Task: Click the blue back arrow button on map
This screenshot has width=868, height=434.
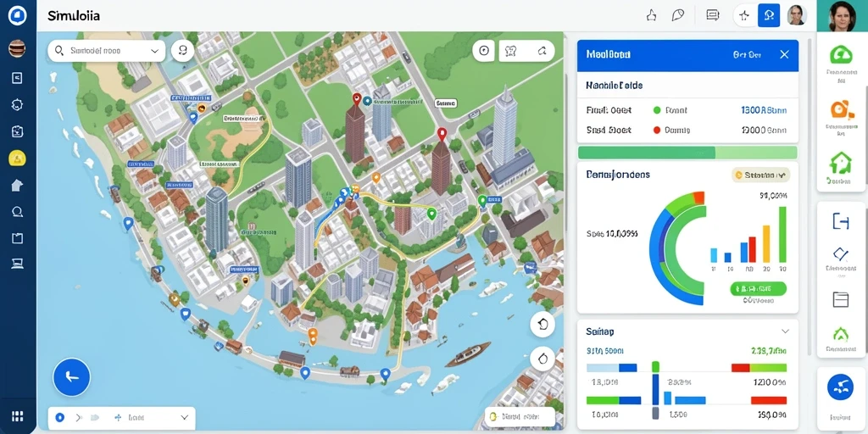Action: click(x=71, y=377)
